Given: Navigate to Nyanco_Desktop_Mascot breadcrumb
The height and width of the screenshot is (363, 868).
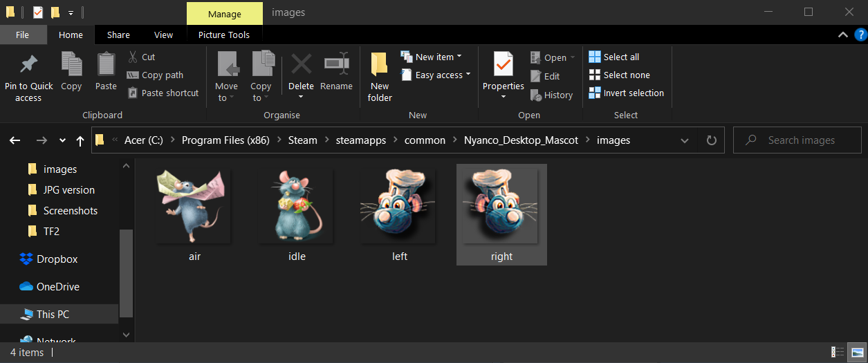Looking at the screenshot, I should (521, 140).
